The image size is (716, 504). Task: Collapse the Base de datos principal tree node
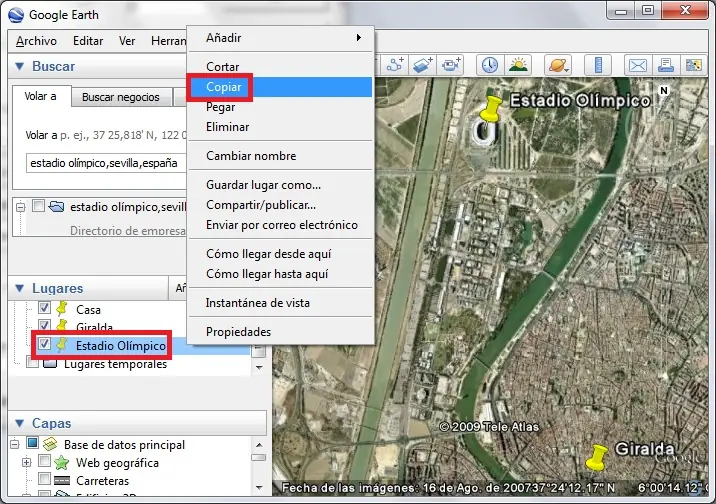[15, 444]
